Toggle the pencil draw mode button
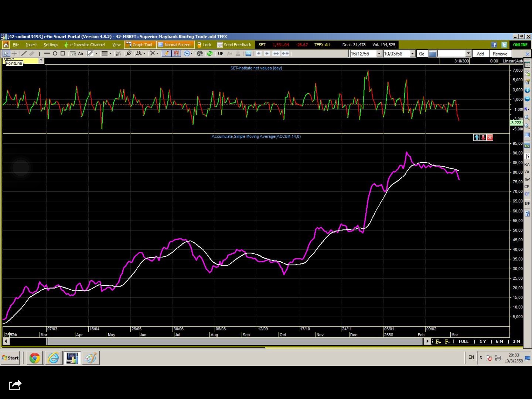532x399 pixels. tap(166, 54)
